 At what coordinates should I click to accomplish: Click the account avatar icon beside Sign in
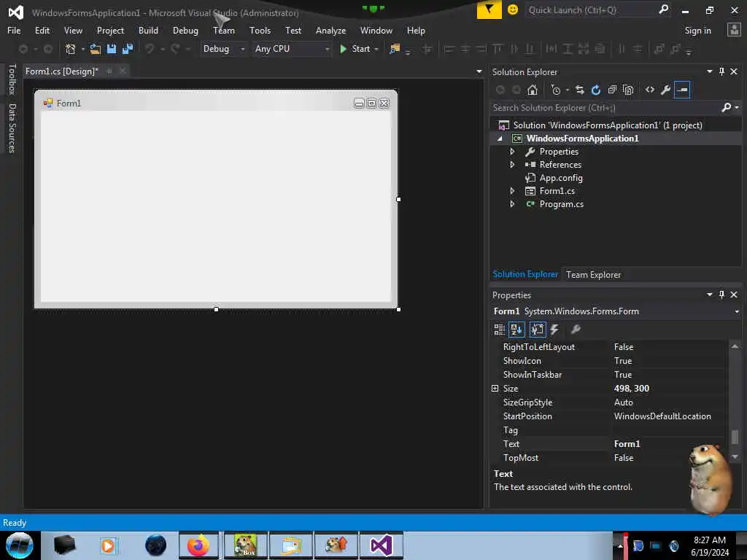coord(734,30)
